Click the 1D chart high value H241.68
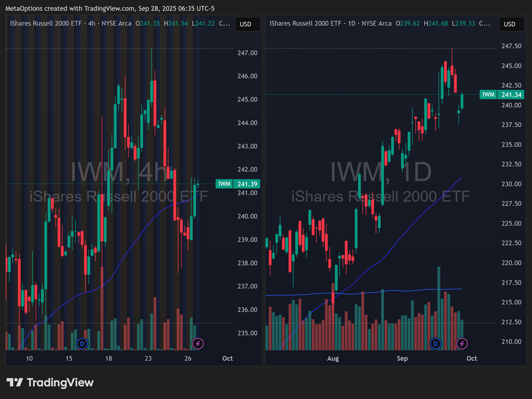This screenshot has width=532, height=399. tap(436, 23)
